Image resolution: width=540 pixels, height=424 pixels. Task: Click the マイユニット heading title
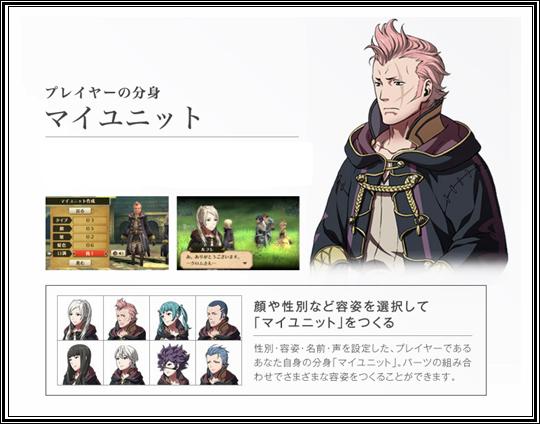123,118
